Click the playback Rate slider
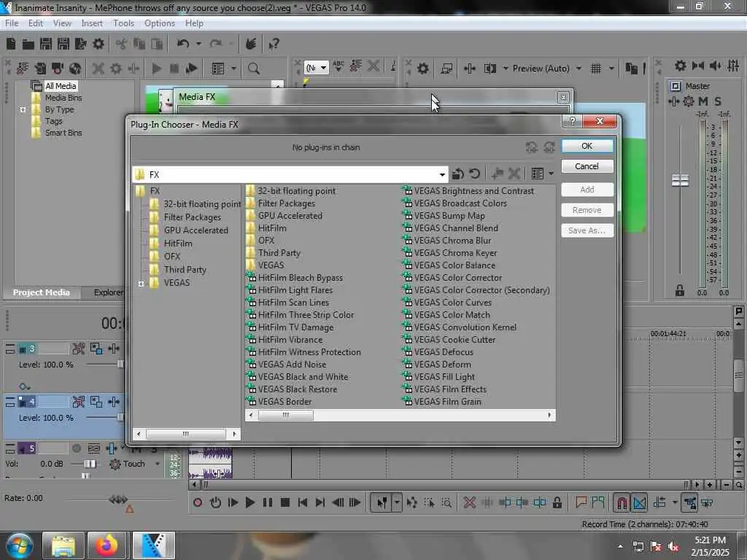This screenshot has height=560, width=747. [117, 499]
